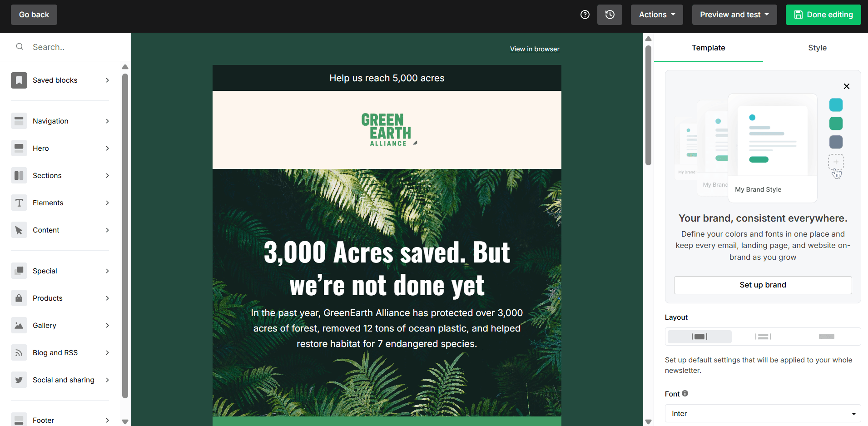868x426 pixels.
Task: Select the Help us reach 5,000 acres banner
Action: point(387,78)
